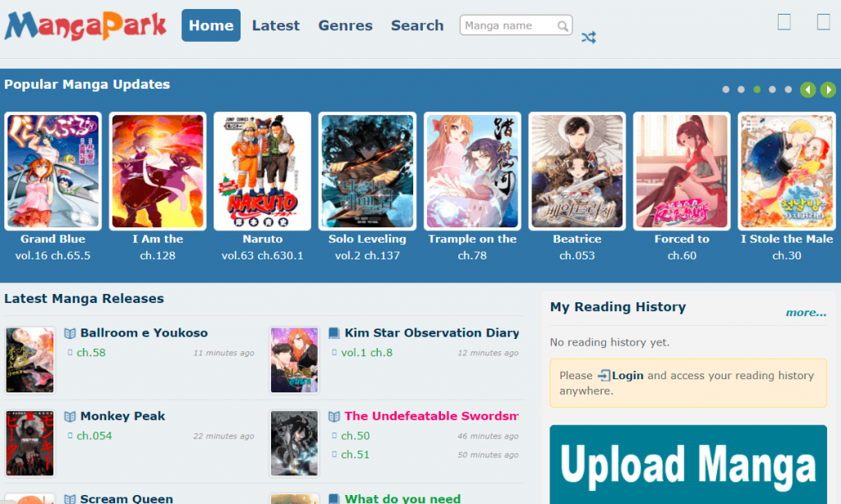Click the book icon beside Ballroom e Youkoso

coord(71,332)
